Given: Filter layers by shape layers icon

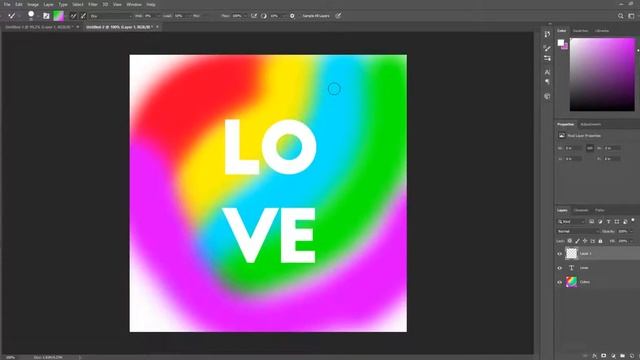Looking at the screenshot, I should pos(617,222).
